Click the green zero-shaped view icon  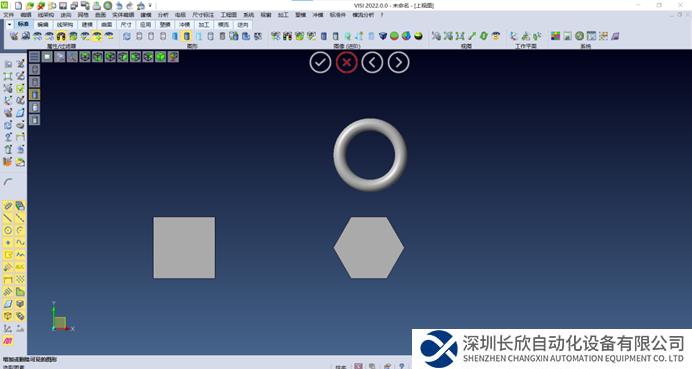pos(484,36)
